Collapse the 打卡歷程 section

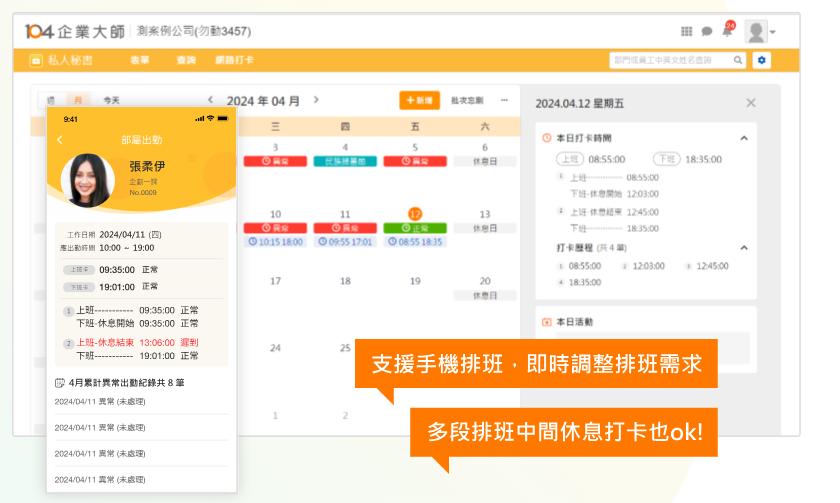(x=744, y=247)
